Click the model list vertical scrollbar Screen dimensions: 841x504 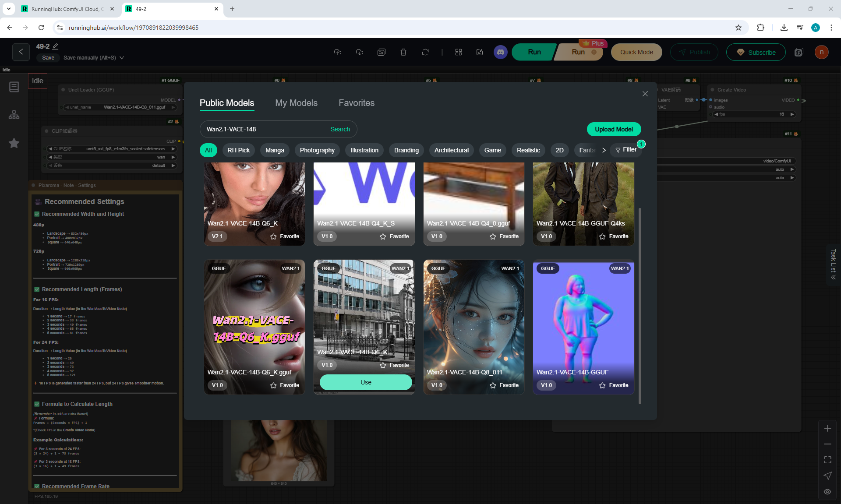pos(640,307)
